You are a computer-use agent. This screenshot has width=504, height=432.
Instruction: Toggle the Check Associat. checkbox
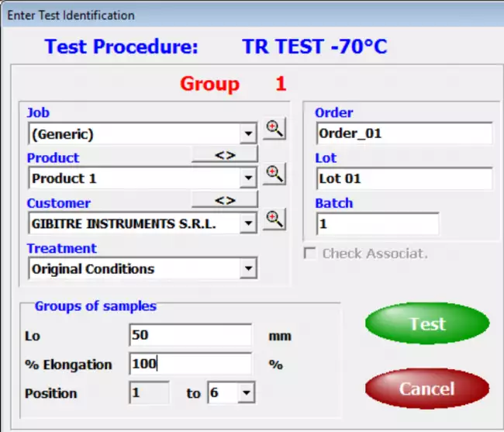tap(310, 254)
